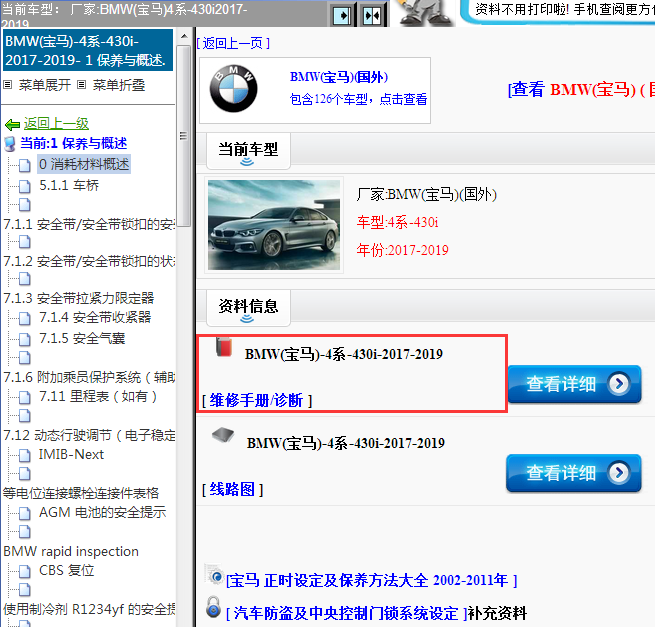Open BMW(宝马)(国外) brand link
655x627 pixels.
tap(339, 77)
